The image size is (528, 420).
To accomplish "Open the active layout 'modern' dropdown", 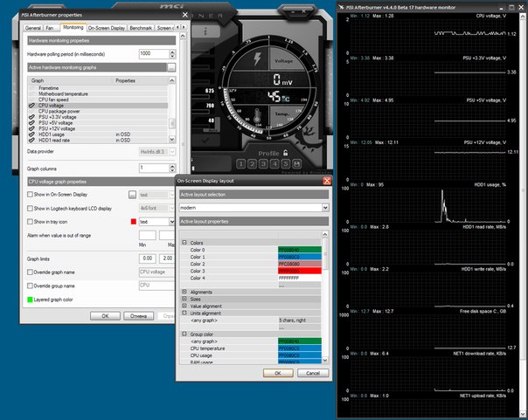I will 325,208.
